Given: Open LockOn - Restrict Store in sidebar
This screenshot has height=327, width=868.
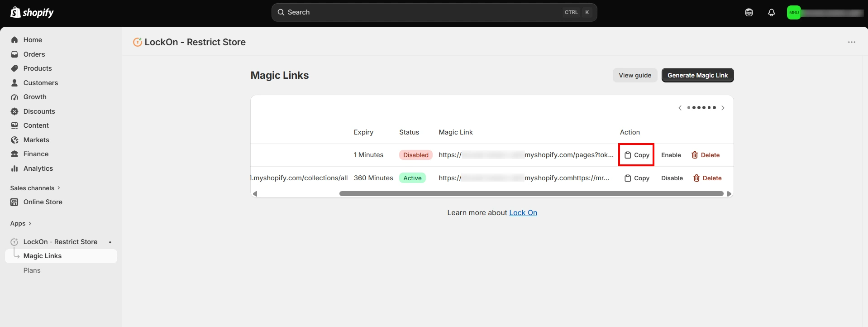Looking at the screenshot, I should pyautogui.click(x=60, y=242).
